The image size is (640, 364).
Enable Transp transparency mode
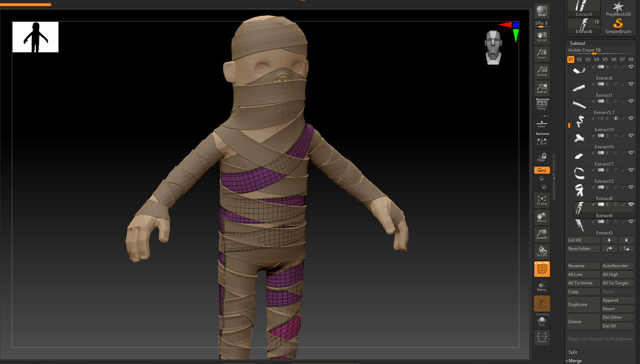tap(542, 286)
